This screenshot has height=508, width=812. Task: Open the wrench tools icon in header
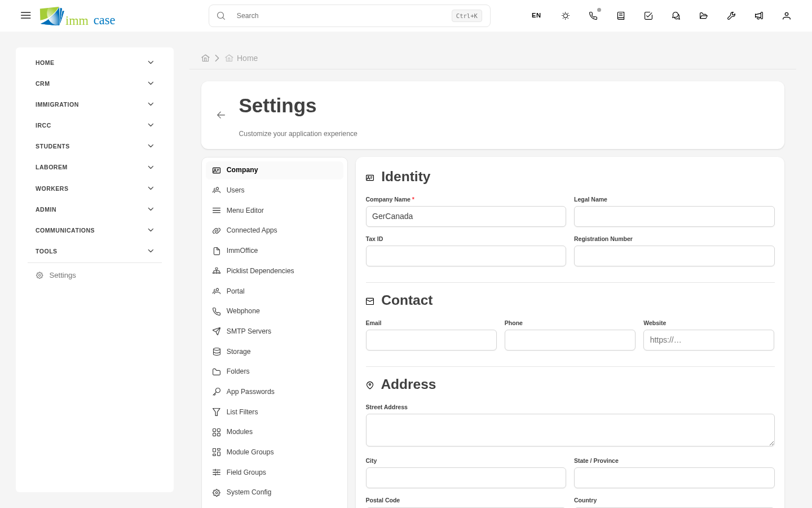point(731,16)
